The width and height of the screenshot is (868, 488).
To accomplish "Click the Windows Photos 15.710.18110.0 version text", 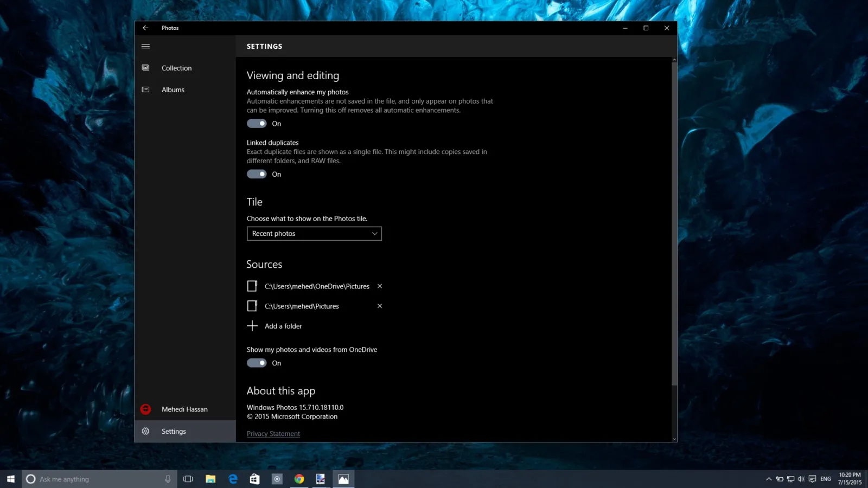I will (x=295, y=408).
